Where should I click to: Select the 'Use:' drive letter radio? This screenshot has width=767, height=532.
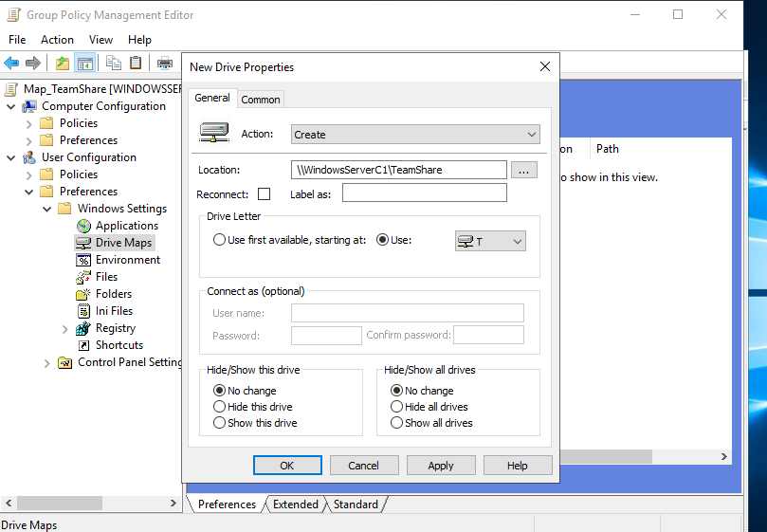pyautogui.click(x=382, y=240)
